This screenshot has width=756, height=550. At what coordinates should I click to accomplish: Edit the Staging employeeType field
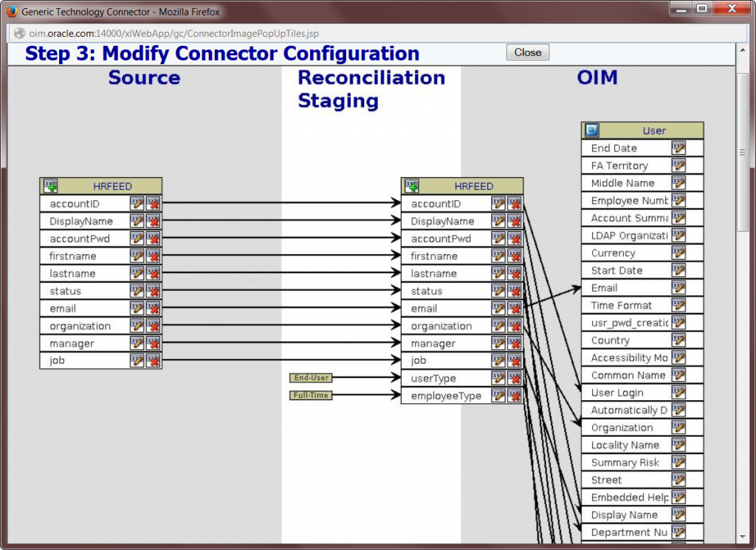coord(498,395)
